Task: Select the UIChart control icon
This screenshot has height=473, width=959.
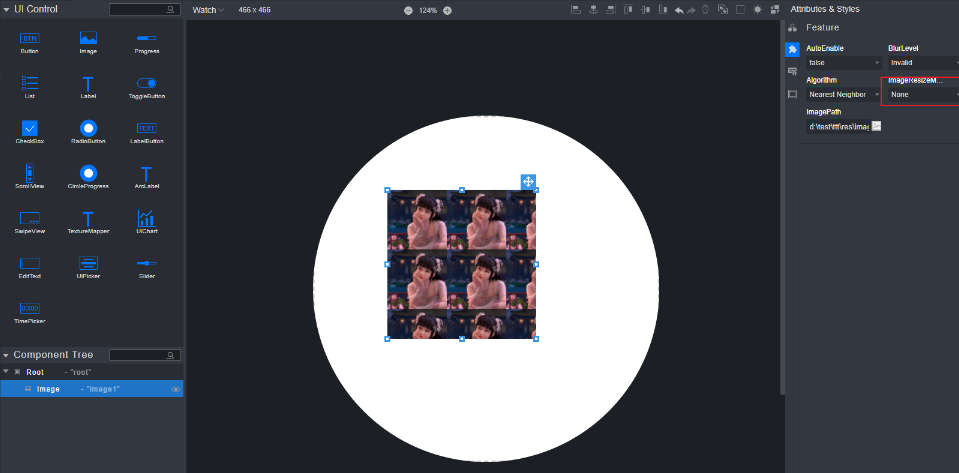Action: (147, 219)
